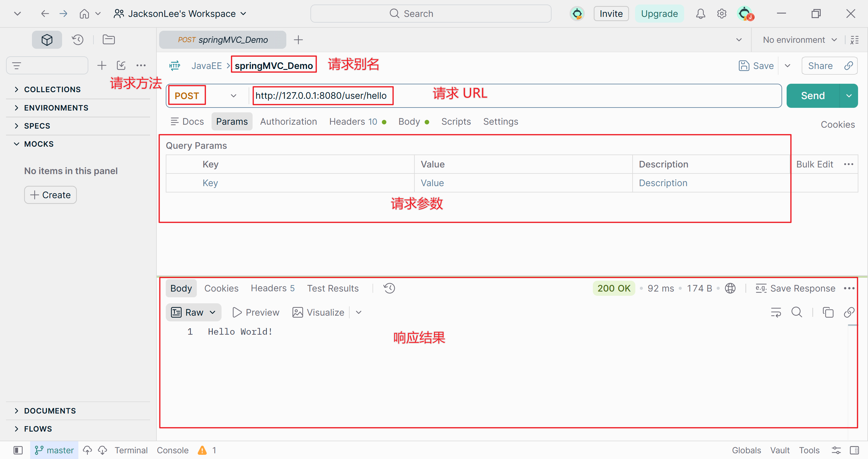Viewport: 868px width, 459px height.
Task: Add a new request tab with plus
Action: (298, 40)
